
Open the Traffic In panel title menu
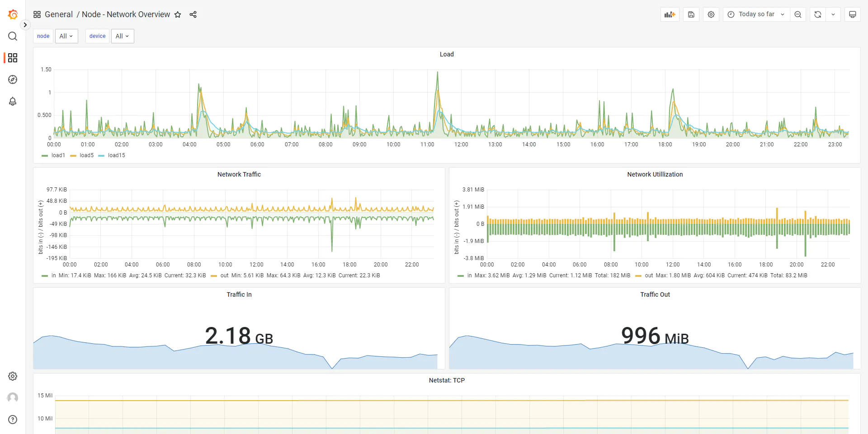point(239,294)
